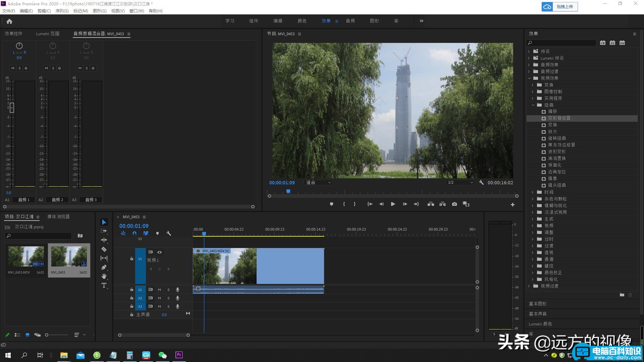Add marker in timeline header
The width and height of the screenshot is (644, 362).
(157, 233)
